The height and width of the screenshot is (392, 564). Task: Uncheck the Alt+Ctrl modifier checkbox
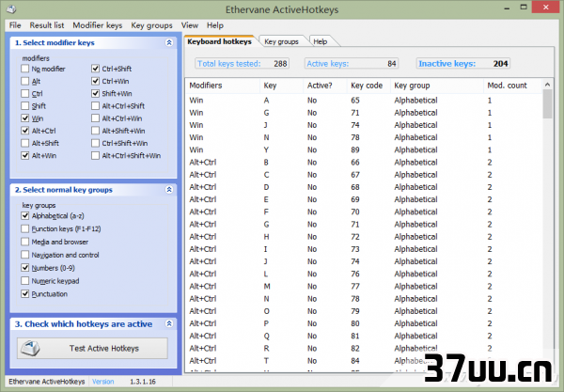tap(24, 131)
